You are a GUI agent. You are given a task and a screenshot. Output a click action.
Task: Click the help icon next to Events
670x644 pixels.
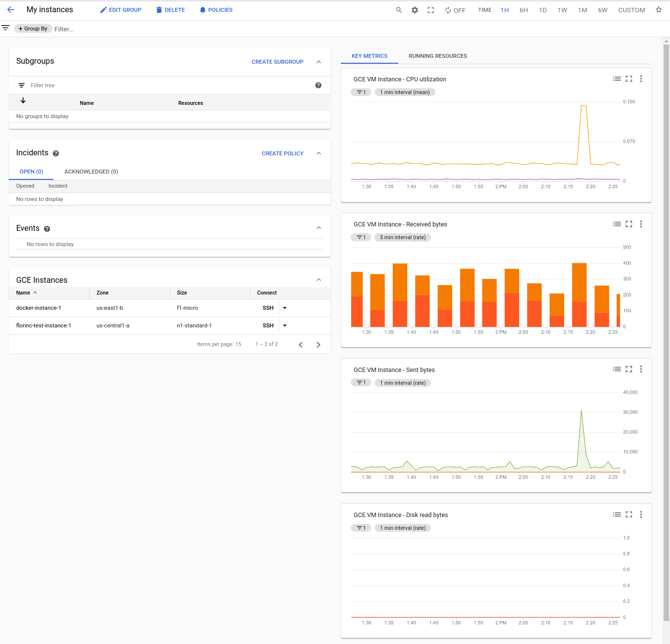point(47,228)
